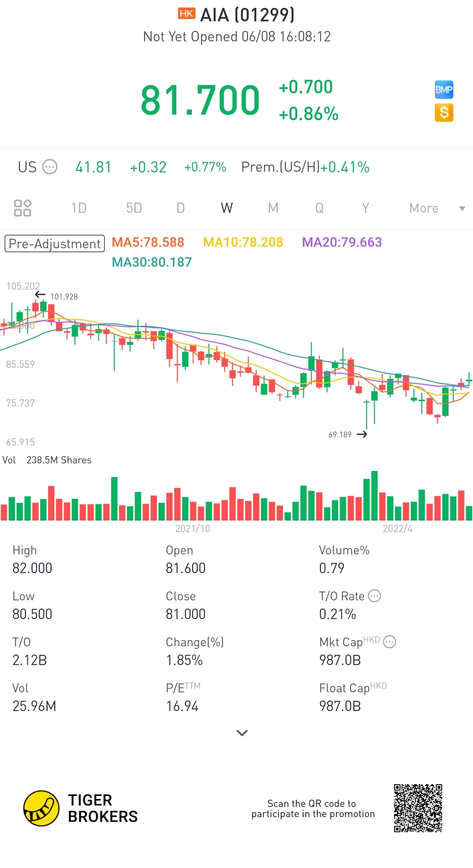Tap the T/O value 2.12B
The width and height of the screenshot is (473, 868).
[30, 660]
